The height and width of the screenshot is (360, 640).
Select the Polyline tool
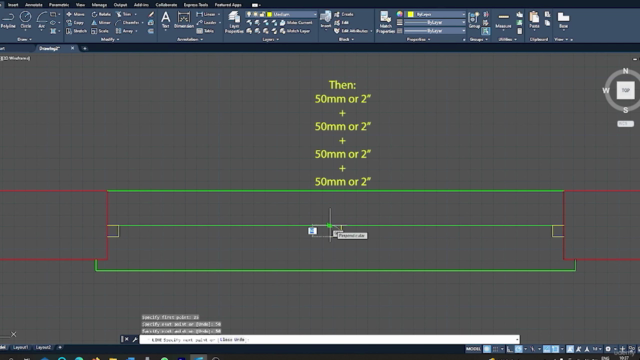click(x=8, y=20)
